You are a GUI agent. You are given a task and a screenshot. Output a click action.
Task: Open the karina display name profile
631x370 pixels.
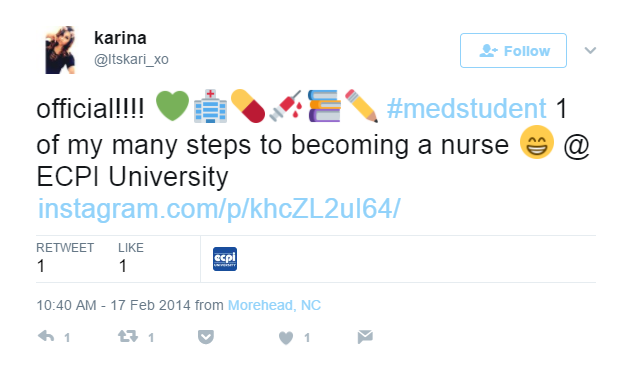point(120,38)
